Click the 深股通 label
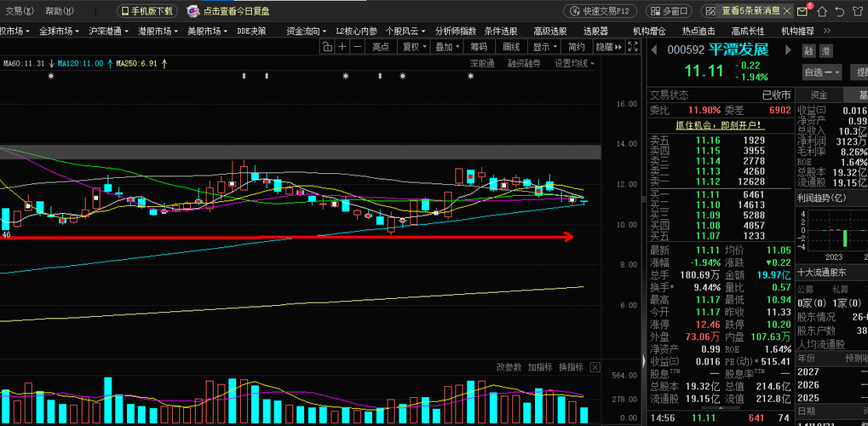The height and width of the screenshot is (426, 868). [482, 64]
